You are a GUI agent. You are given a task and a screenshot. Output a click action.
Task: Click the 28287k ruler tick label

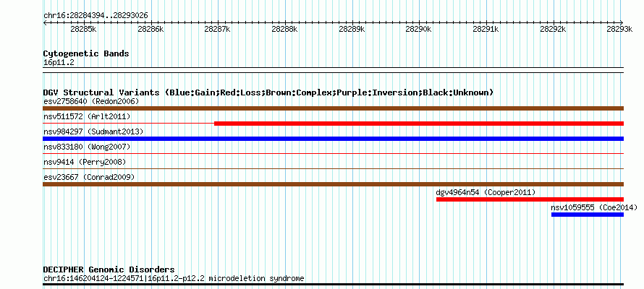coord(218,29)
